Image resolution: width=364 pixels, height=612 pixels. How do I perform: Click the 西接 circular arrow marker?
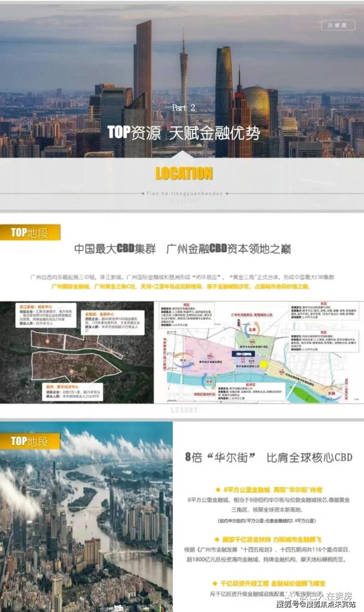coord(183,360)
